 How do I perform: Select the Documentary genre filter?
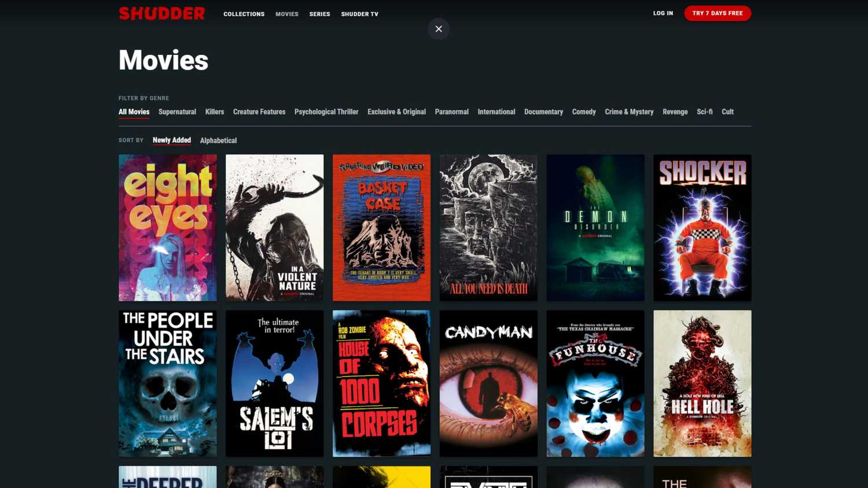543,112
